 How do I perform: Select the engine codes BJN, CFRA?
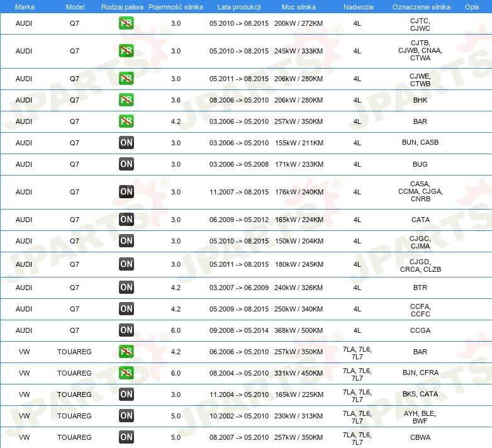pos(420,372)
